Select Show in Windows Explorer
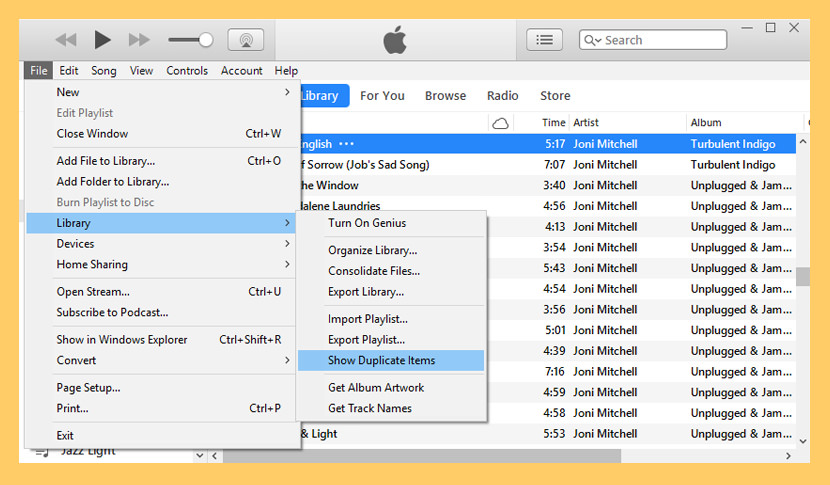Viewport: 830px width, 485px height. [x=161, y=339]
